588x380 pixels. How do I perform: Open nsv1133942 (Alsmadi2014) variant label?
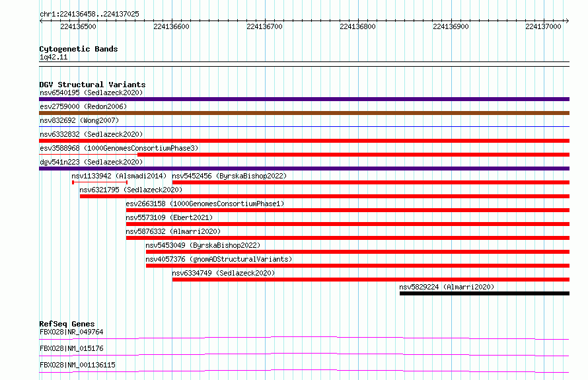[x=119, y=176]
